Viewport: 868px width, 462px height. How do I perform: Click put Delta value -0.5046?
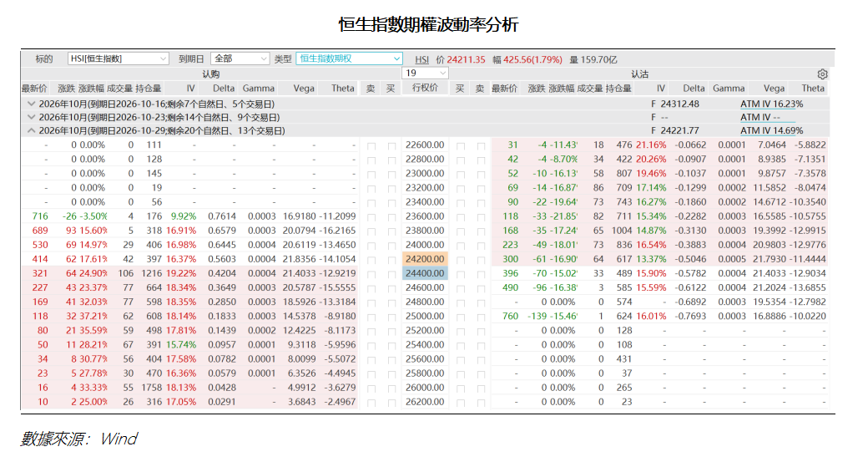point(690,259)
